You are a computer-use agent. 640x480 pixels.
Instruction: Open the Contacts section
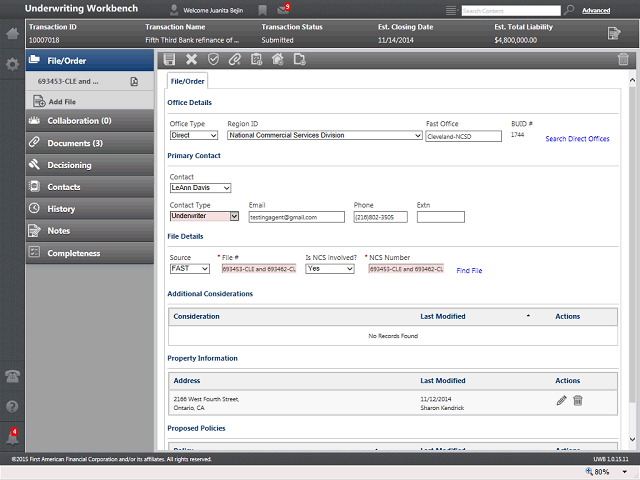[x=90, y=187]
